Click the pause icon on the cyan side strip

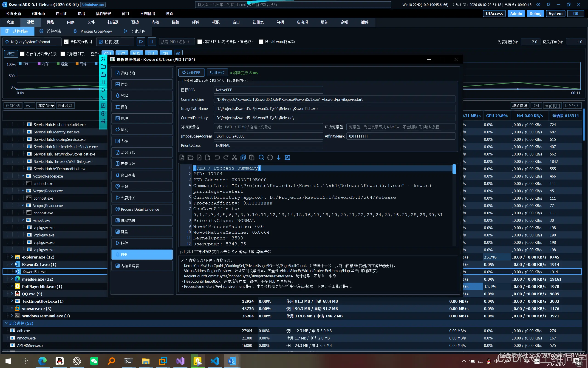point(103,82)
